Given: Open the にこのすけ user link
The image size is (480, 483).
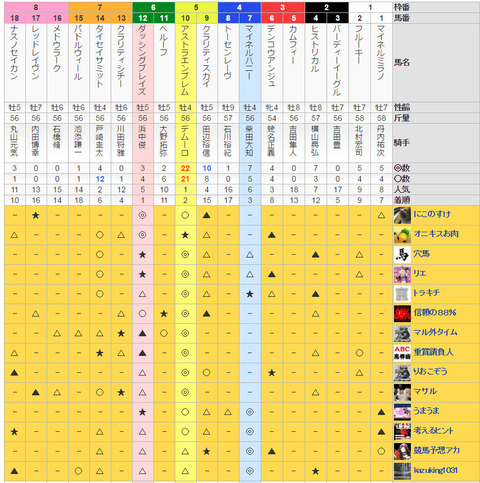Looking at the screenshot, I should (x=432, y=214).
